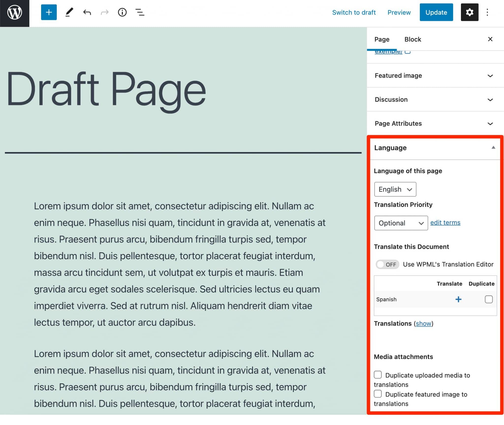
Task: Click the WordPress logo
Action: coord(14,12)
